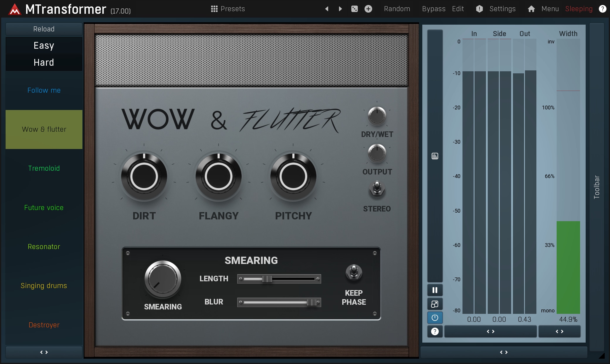Toggle the meters power button
Screen dimensions: 610x364
pos(435,318)
